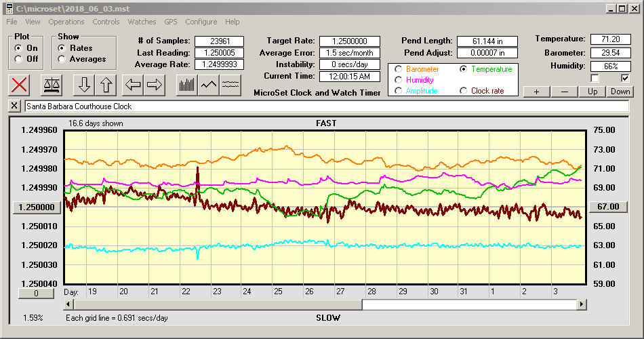Enable the checked box under Humidity
This screenshot has width=644, height=339.
tap(625, 79)
